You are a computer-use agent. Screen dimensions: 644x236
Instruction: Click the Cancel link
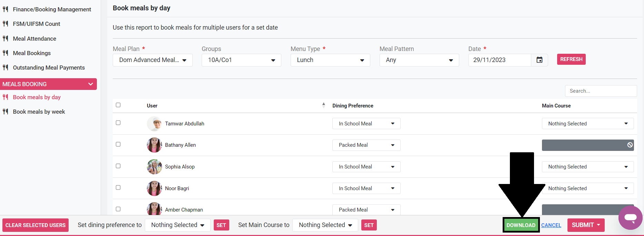[551, 225]
